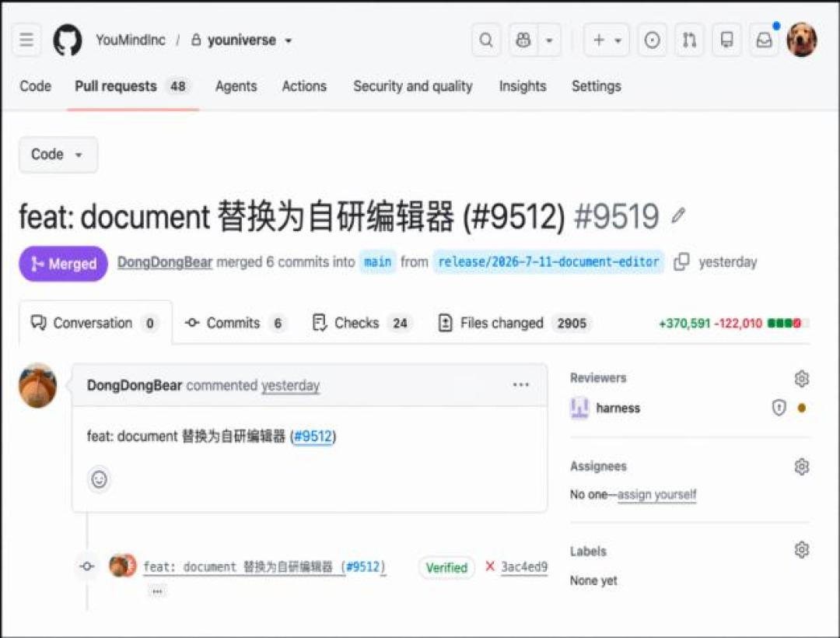840x638 pixels.
Task: Open the notifications inbox icon
Action: click(x=764, y=40)
